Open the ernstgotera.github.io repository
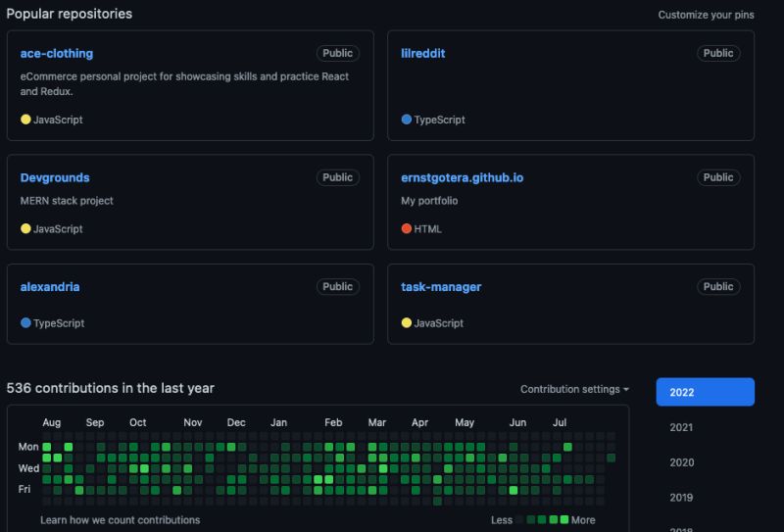784x532 pixels. (x=462, y=177)
